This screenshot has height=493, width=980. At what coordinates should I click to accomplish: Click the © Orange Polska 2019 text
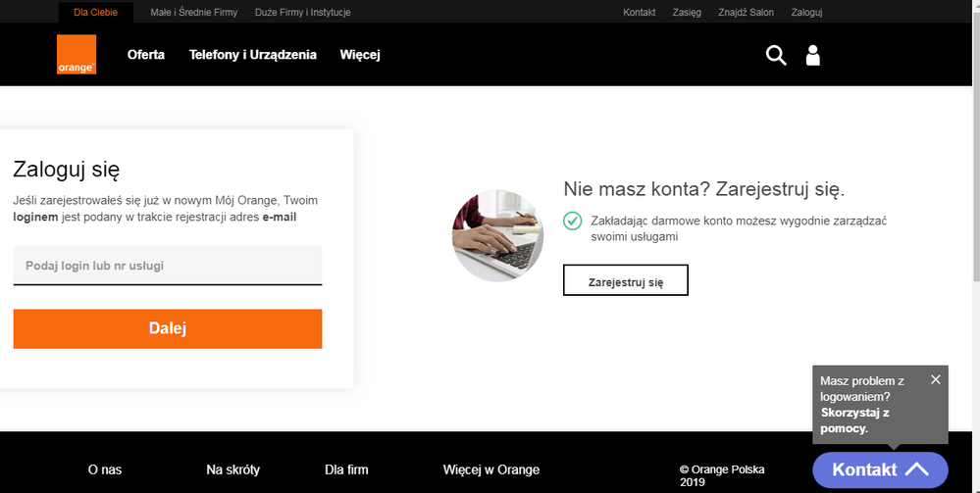point(722,475)
